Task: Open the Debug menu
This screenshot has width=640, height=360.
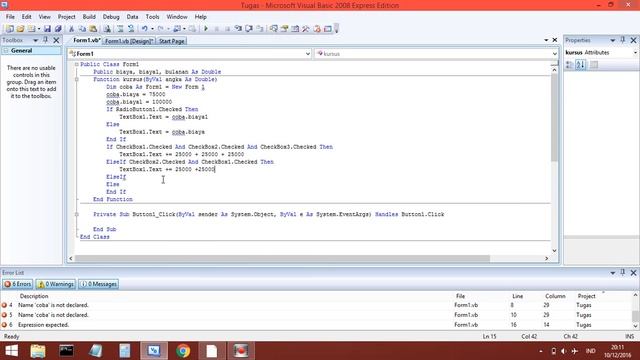Action: pyautogui.click(x=111, y=17)
